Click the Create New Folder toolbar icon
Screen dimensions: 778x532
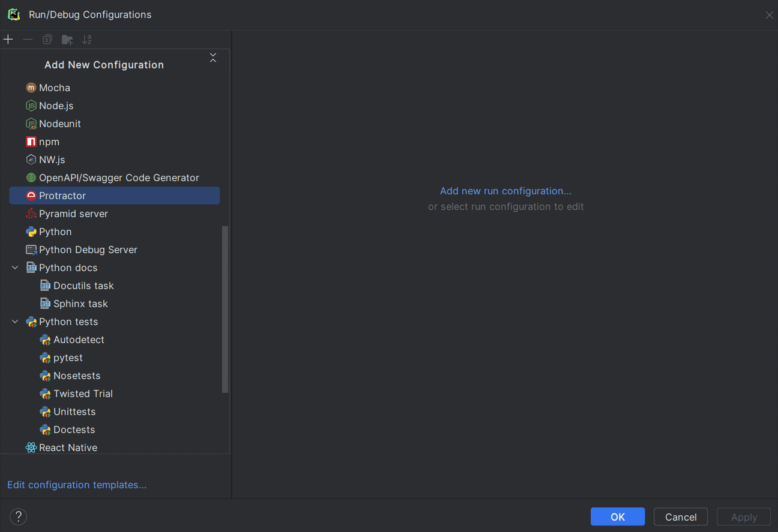(x=67, y=40)
